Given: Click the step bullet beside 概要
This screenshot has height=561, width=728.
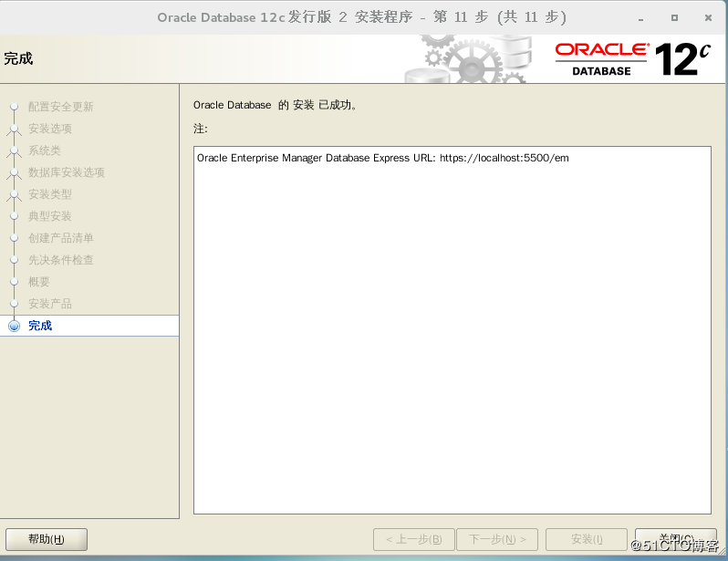Looking at the screenshot, I should 15,282.
